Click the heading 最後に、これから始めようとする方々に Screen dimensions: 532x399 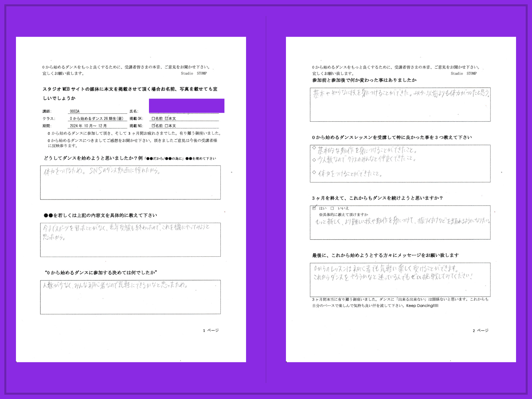point(386,255)
